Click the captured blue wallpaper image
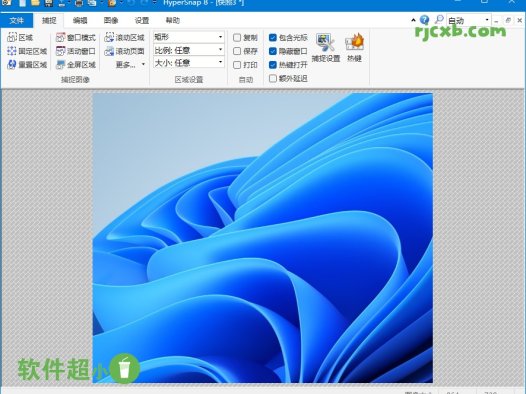Viewport: 526px width, 394px height. (263, 238)
